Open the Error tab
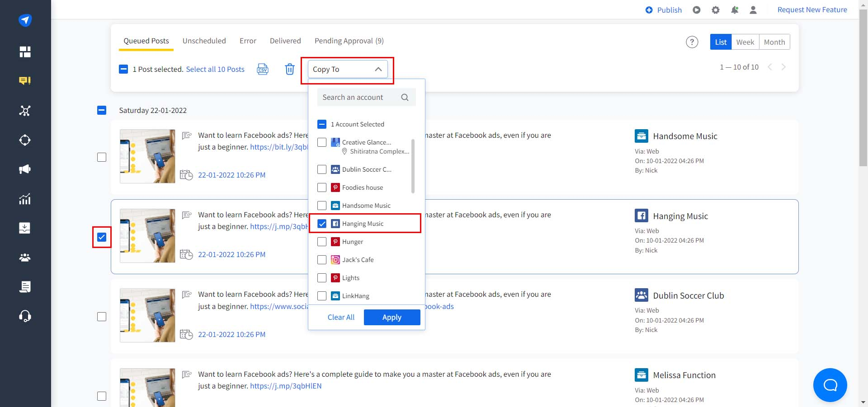This screenshot has width=868, height=407. point(248,41)
